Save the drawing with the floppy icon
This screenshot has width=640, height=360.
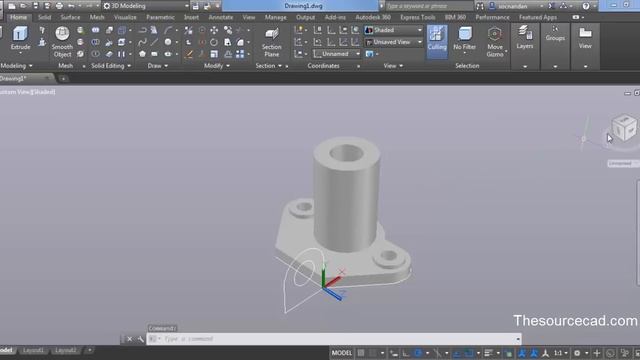pos(36,6)
